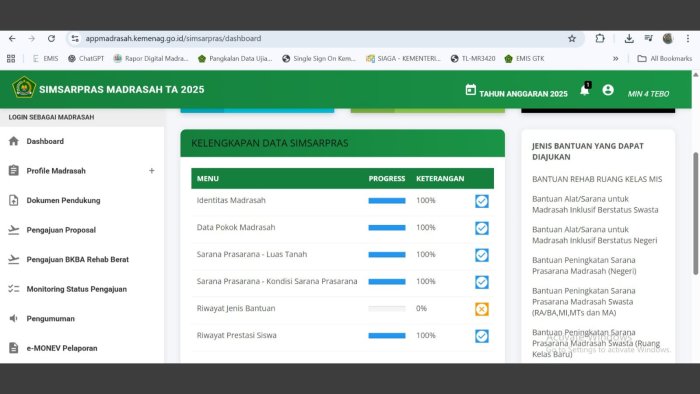
Task: Open the media control icon in the browser toolbar
Action: [649, 38]
